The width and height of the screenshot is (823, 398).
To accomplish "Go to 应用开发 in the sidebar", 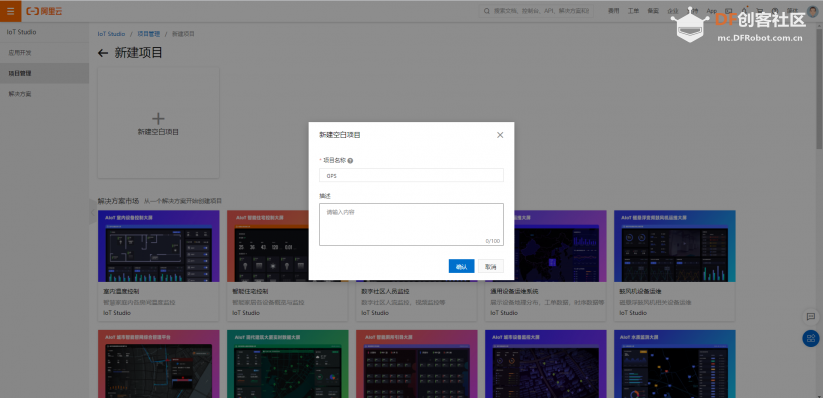I will 44,53.
